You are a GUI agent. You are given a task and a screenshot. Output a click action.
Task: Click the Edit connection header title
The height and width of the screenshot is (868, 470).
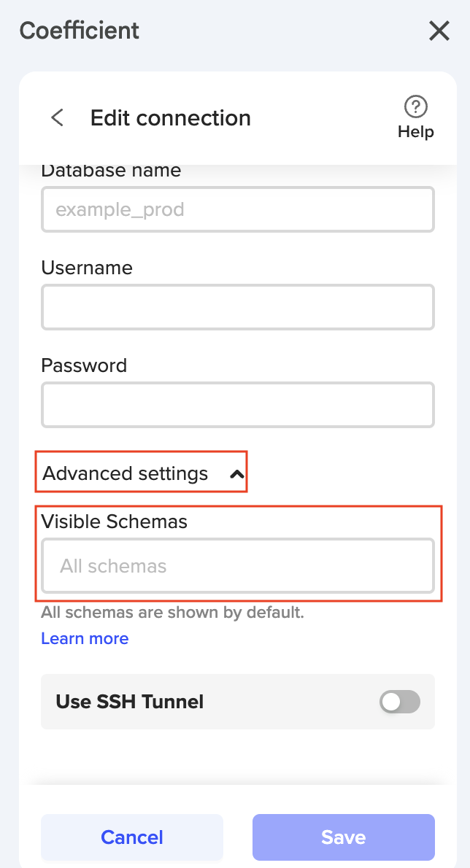pos(171,118)
